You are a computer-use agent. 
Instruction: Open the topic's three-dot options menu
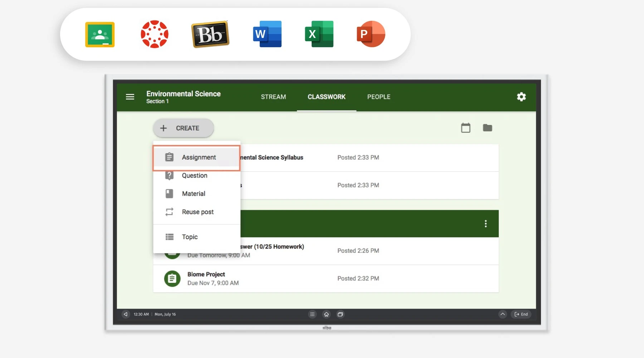pyautogui.click(x=486, y=224)
